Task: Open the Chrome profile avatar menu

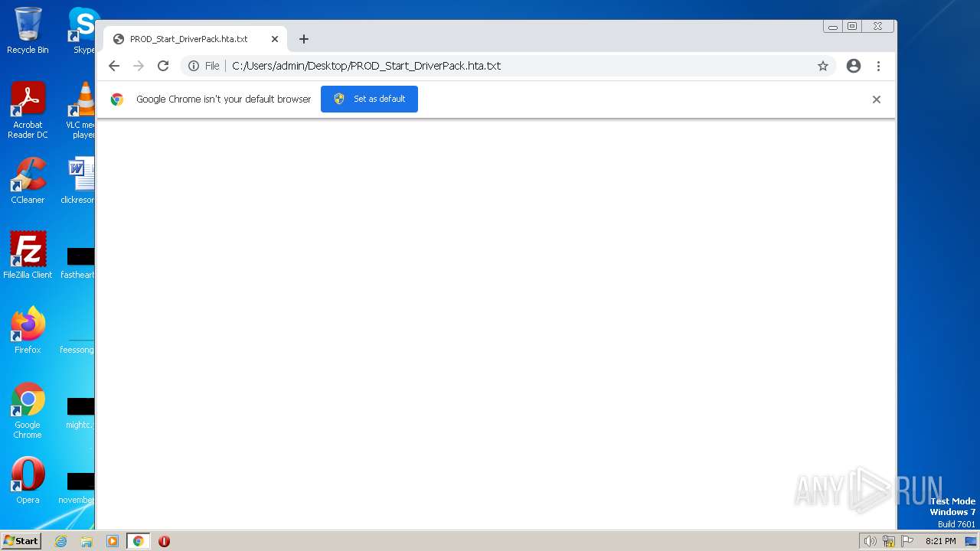Action: point(854,66)
